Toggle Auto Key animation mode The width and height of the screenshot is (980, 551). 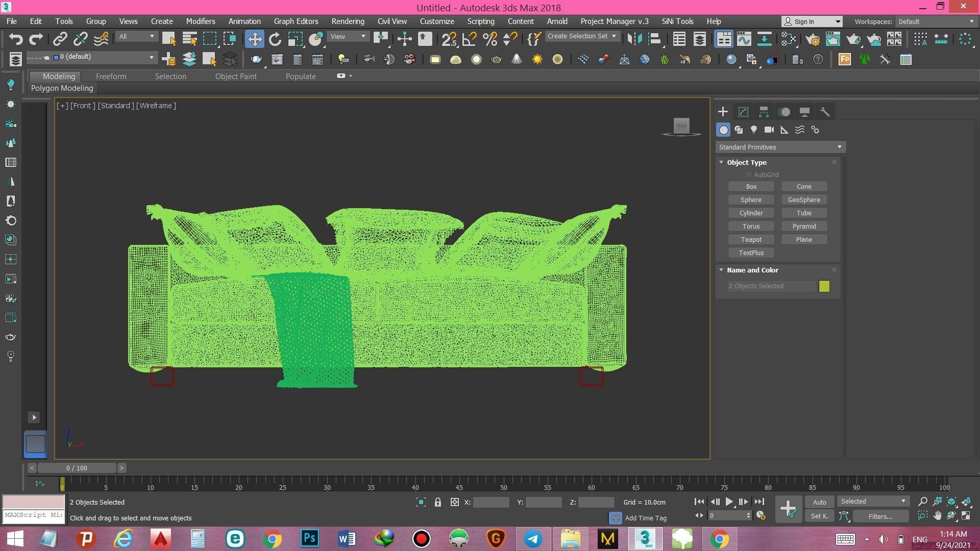click(x=819, y=502)
